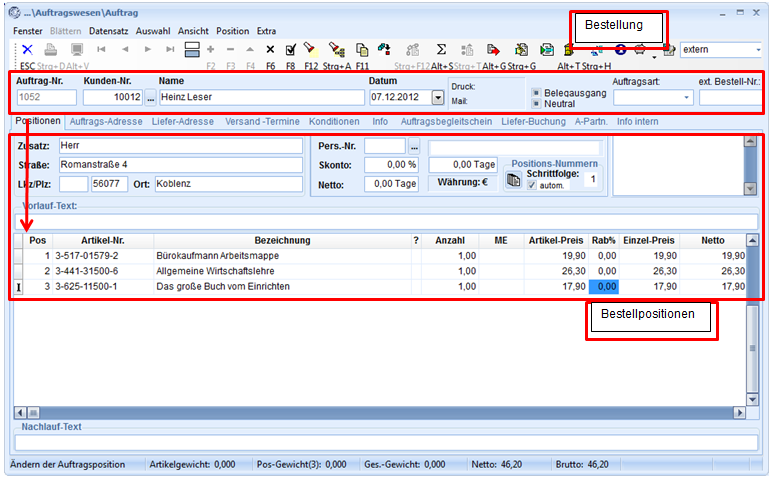
Task: Open the Ansicht menu
Action: [193, 31]
